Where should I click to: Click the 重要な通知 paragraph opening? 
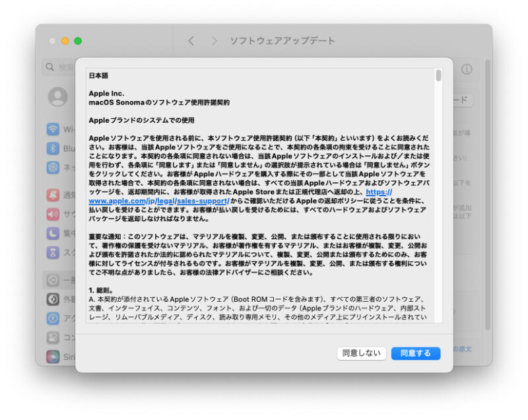click(x=105, y=237)
